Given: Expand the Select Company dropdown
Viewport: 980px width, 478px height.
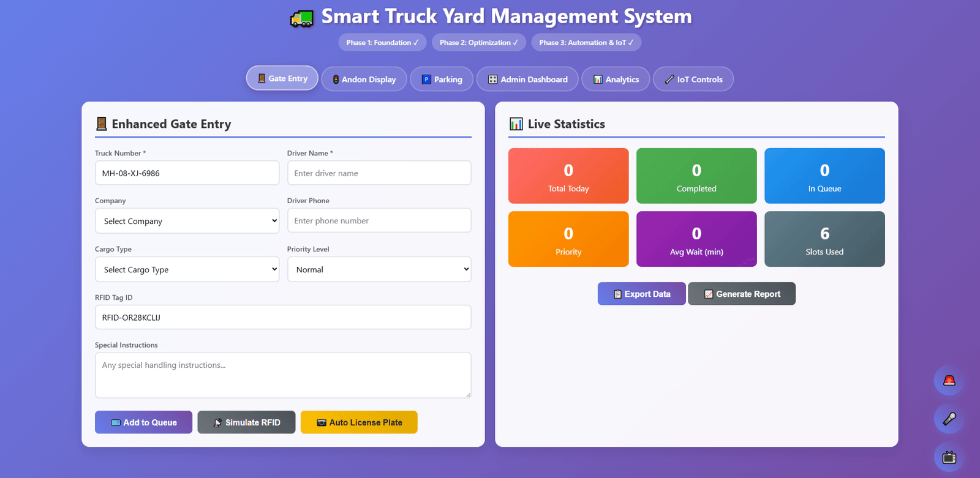Looking at the screenshot, I should click(187, 221).
